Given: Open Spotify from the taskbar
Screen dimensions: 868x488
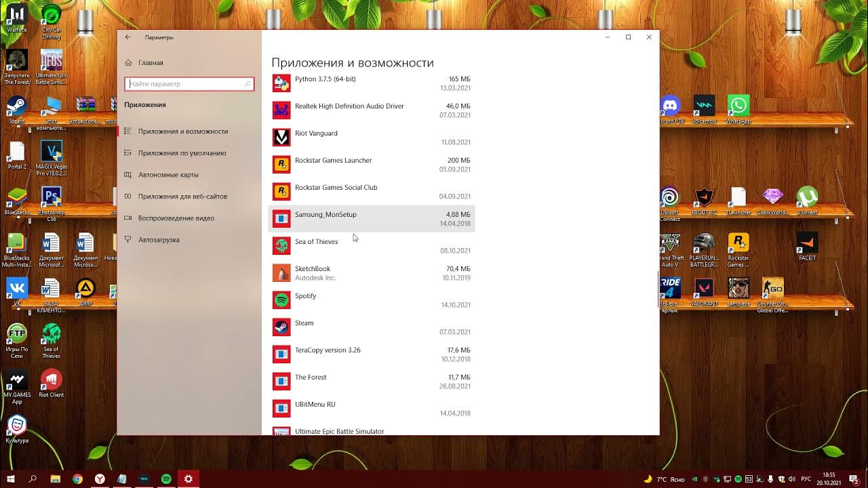Looking at the screenshot, I should [166, 479].
